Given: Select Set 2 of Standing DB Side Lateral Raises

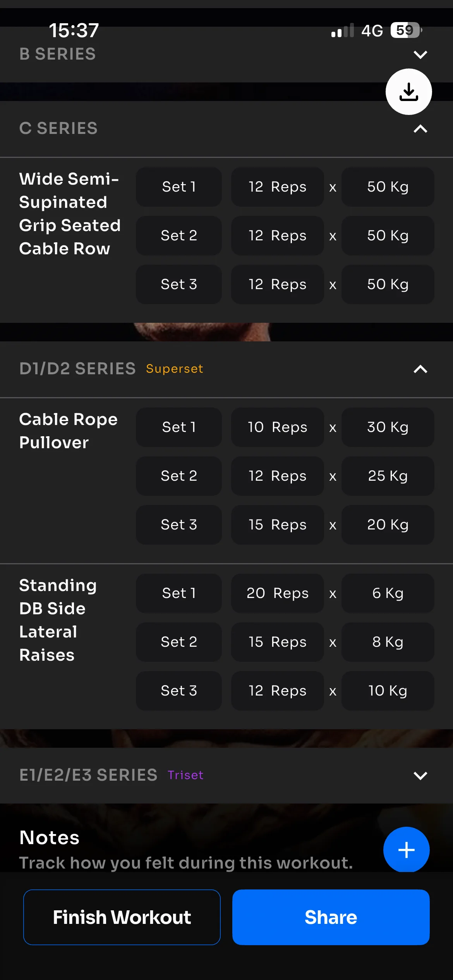Looking at the screenshot, I should click(179, 642).
